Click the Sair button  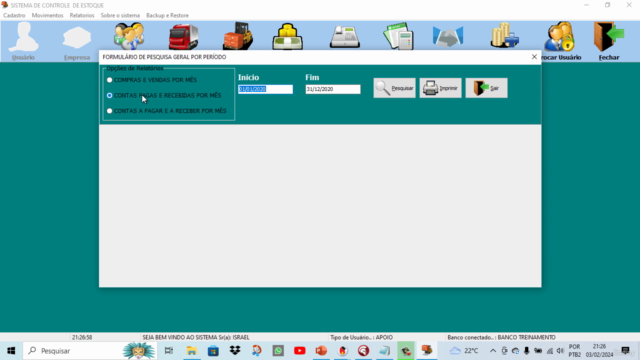pyautogui.click(x=487, y=88)
